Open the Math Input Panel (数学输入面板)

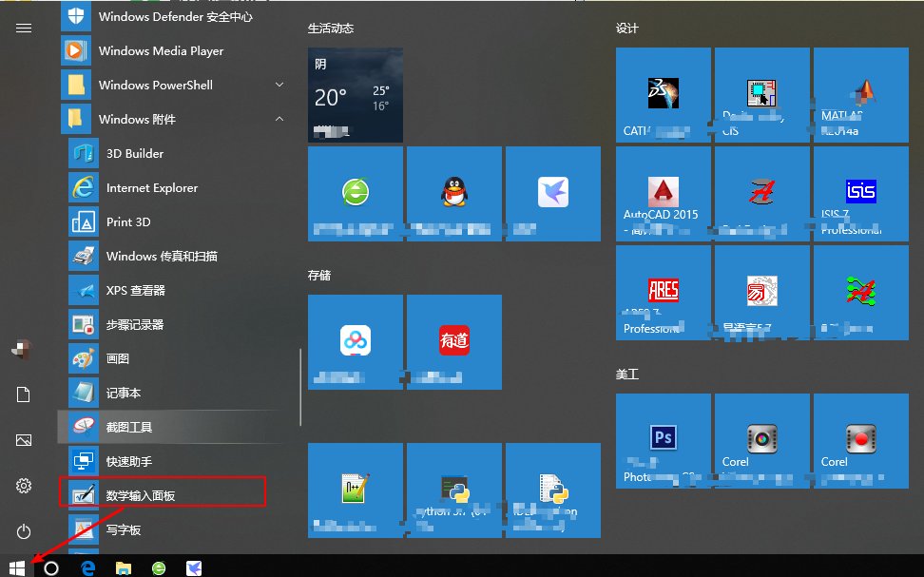(141, 495)
